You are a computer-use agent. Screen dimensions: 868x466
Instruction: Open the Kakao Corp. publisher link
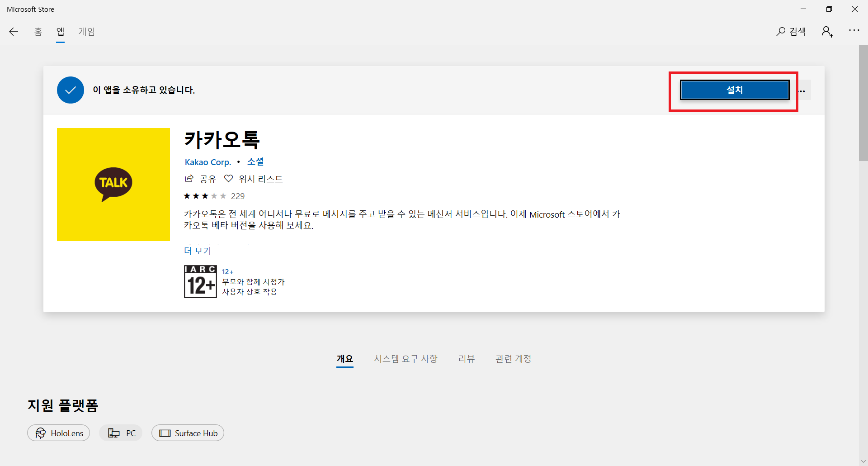[x=208, y=162]
